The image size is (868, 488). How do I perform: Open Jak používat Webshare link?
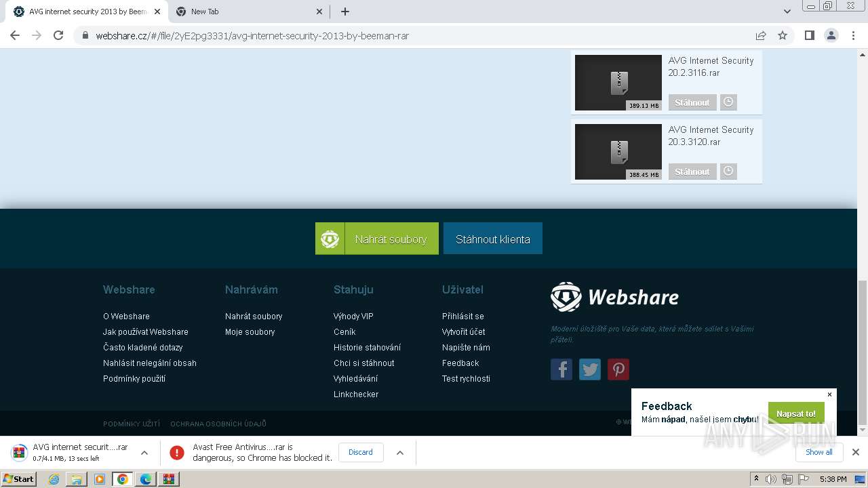pyautogui.click(x=146, y=332)
